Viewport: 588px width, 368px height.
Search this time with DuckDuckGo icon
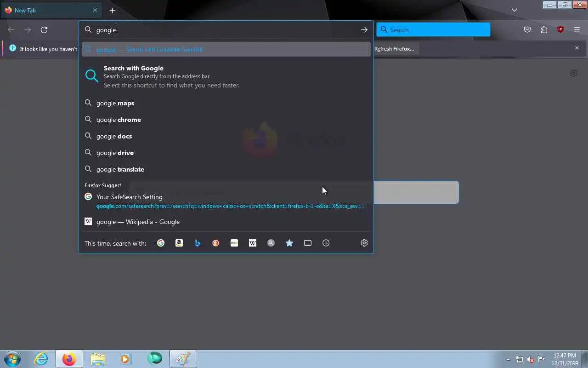click(216, 243)
